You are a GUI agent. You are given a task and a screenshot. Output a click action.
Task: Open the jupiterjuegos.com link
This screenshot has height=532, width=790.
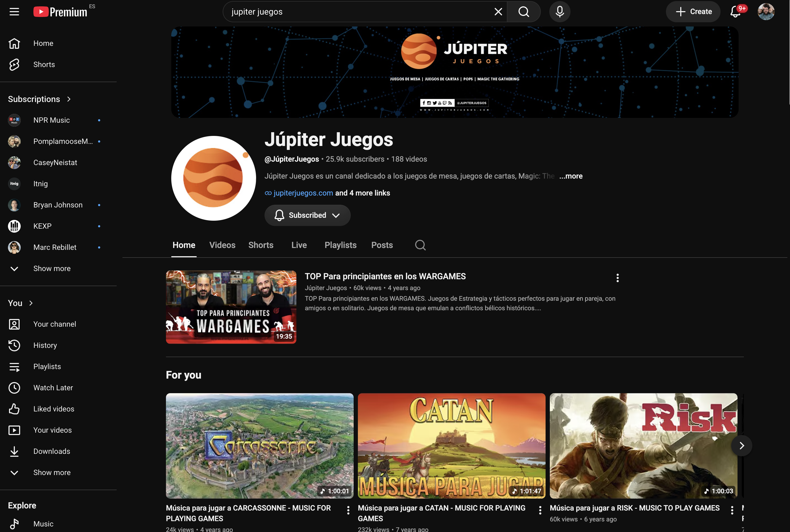coord(303,193)
